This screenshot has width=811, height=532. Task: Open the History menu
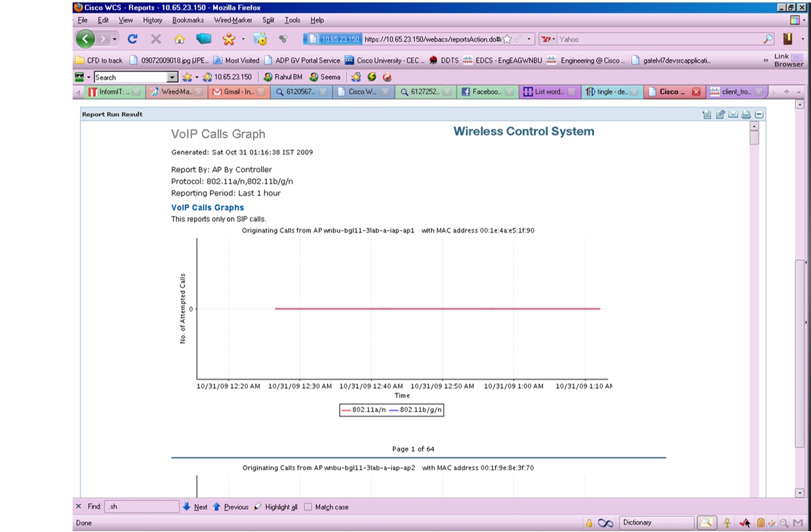click(x=152, y=20)
